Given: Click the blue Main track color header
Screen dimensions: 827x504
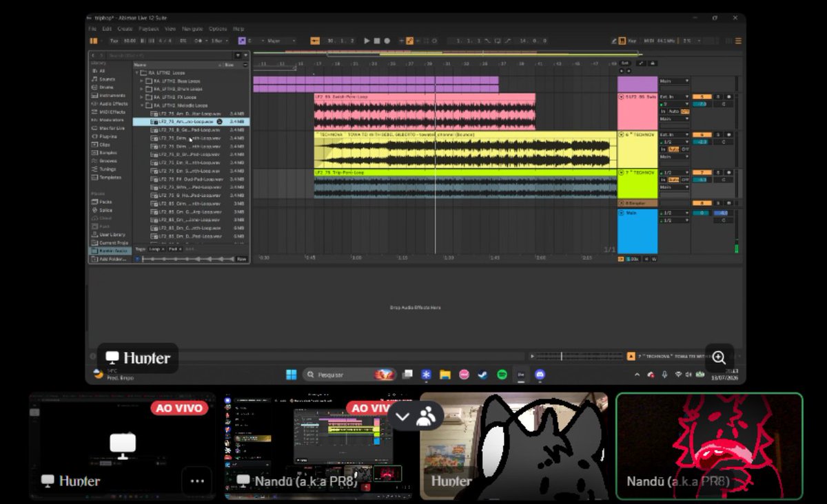Looking at the screenshot, I should pos(637,232).
